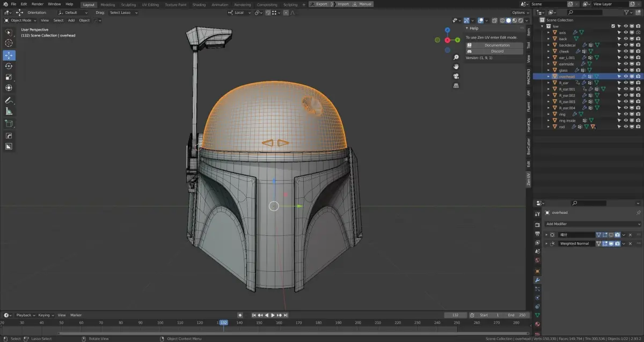Viewport: 644px width, 342px height.
Task: Select the Cursor tool
Action: [x=9, y=43]
